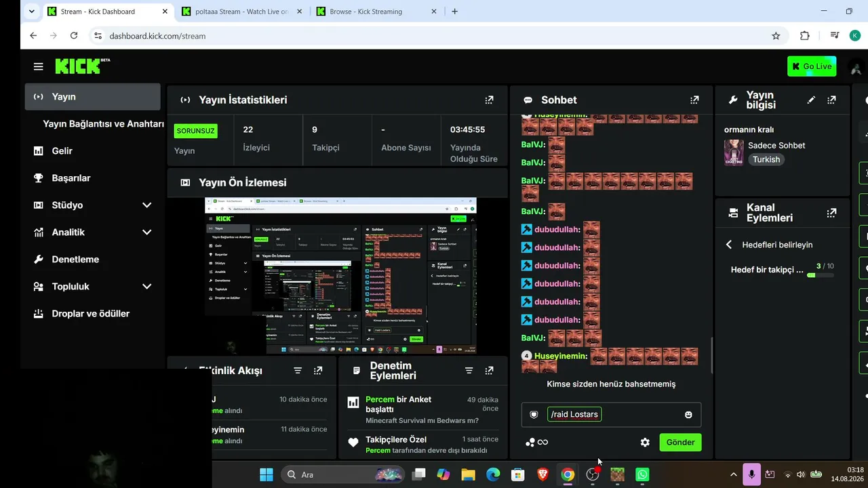868x488 pixels.
Task: Open the Windows Start menu
Action: coord(267,474)
